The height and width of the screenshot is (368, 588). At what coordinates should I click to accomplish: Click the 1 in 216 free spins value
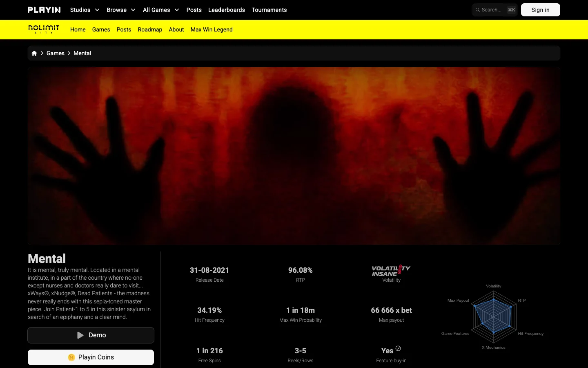(x=209, y=351)
